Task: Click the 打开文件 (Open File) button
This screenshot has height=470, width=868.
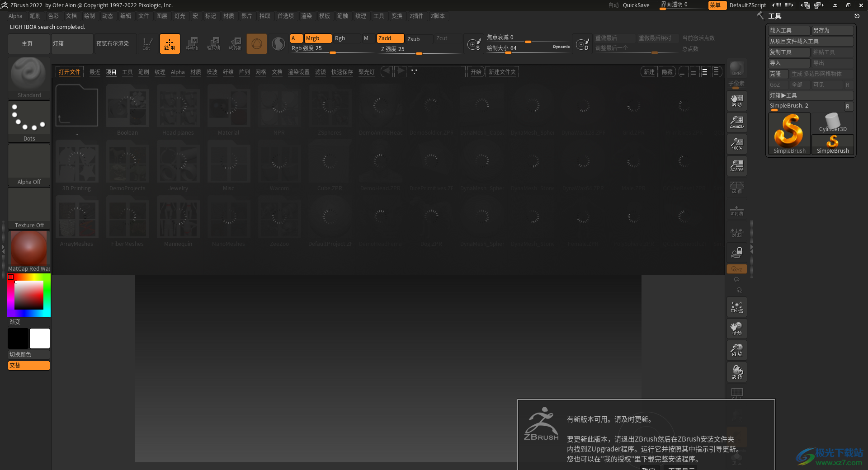Action: point(70,72)
